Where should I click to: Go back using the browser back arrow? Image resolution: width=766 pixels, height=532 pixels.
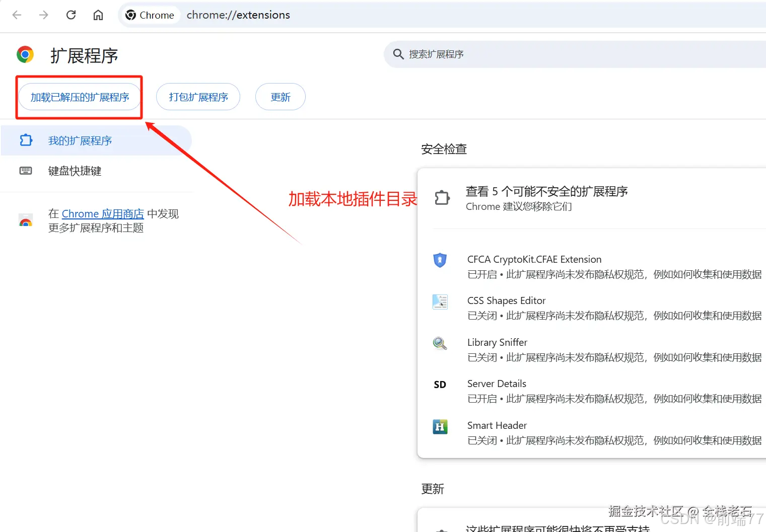point(17,15)
